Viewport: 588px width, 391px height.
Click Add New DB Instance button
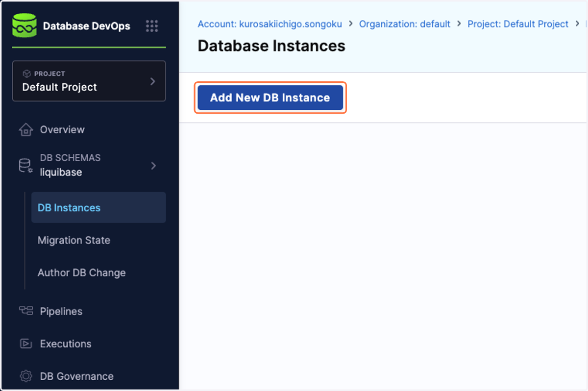tap(270, 98)
